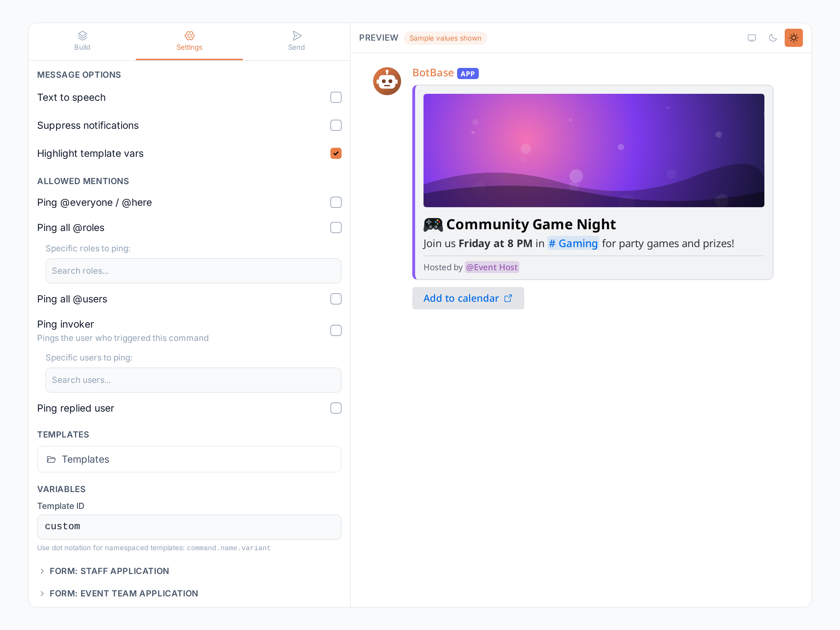Uncheck Highlight template vars
840x630 pixels.
[336, 153]
